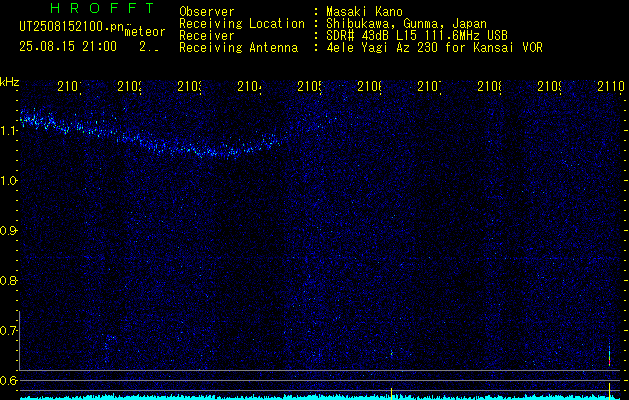Image resolution: width=629 pixels, height=400 pixels.
Task: Click the kHz axis unit label
Action: pyautogui.click(x=9, y=83)
